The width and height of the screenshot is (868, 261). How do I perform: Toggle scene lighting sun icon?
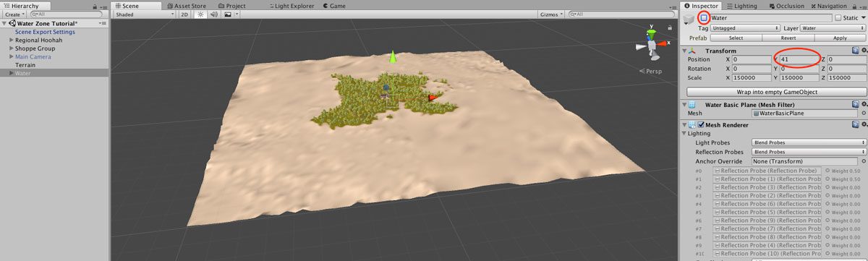[201, 14]
